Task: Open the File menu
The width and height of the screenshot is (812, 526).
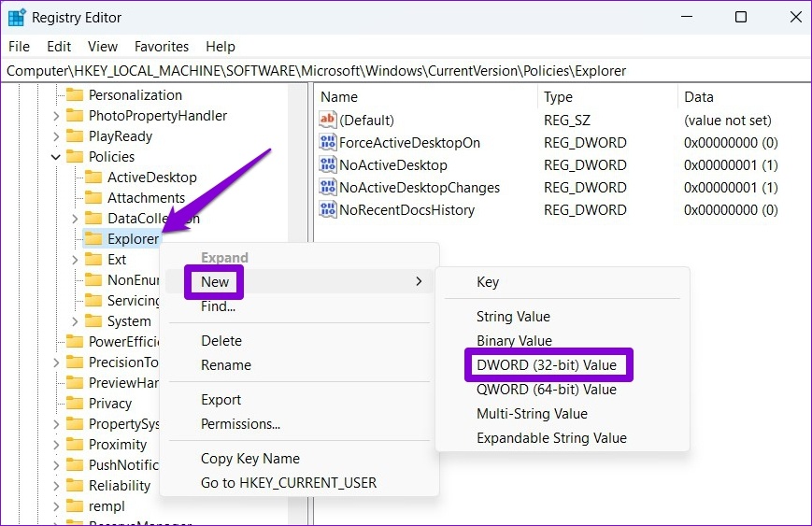Action: (x=20, y=47)
